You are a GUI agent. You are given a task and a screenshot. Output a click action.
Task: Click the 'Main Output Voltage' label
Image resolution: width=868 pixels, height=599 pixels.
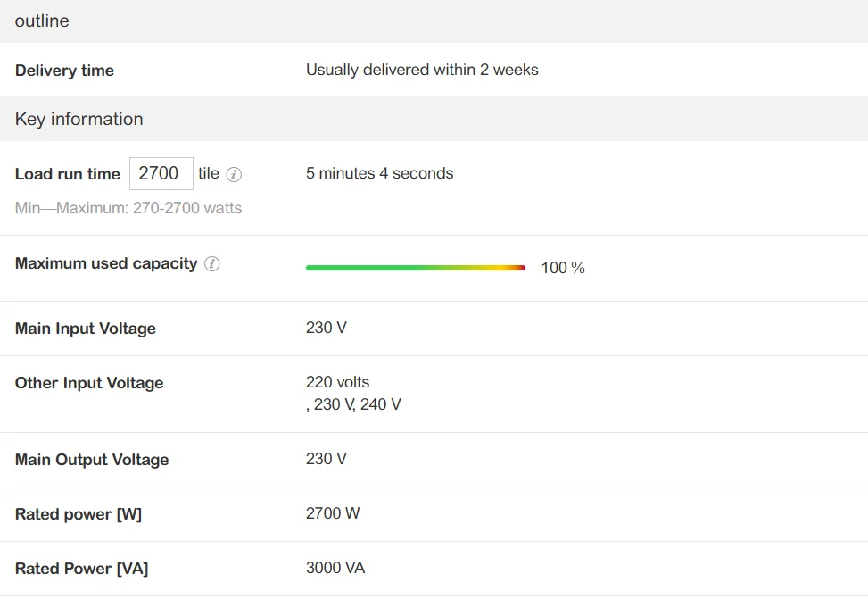(x=92, y=460)
